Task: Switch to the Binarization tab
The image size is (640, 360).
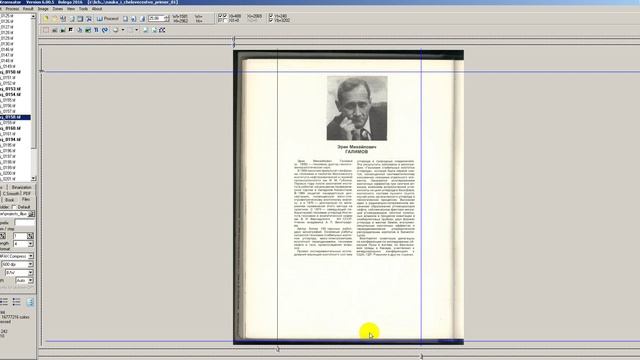Action: [22, 187]
